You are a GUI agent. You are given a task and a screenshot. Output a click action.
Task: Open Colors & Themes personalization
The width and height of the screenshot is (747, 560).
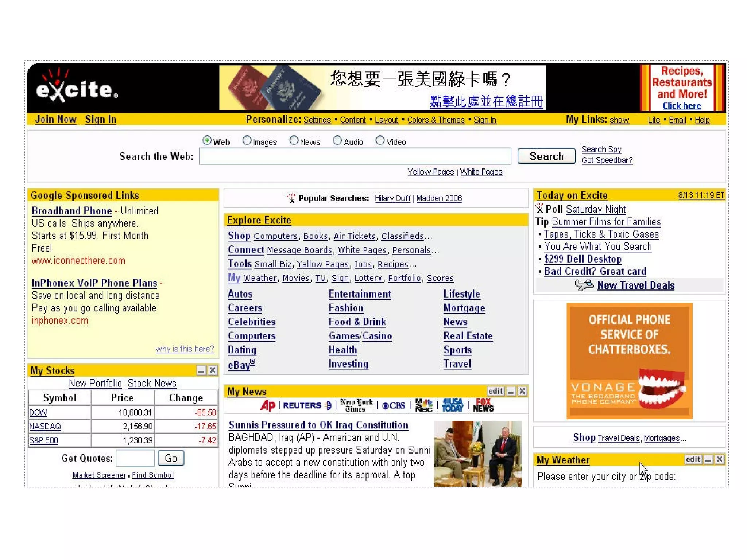(436, 120)
